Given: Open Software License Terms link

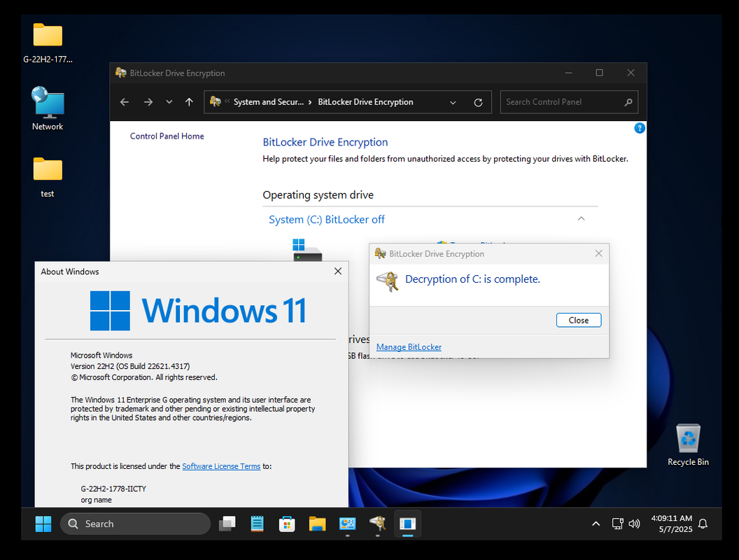Looking at the screenshot, I should pos(221,466).
